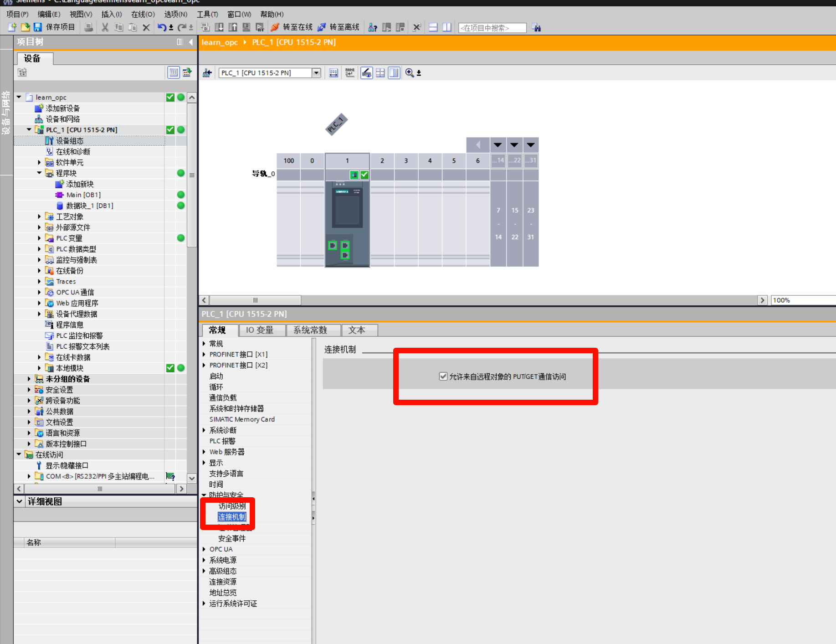Expand PROFINET 接口 [X1] properties

(x=204, y=354)
